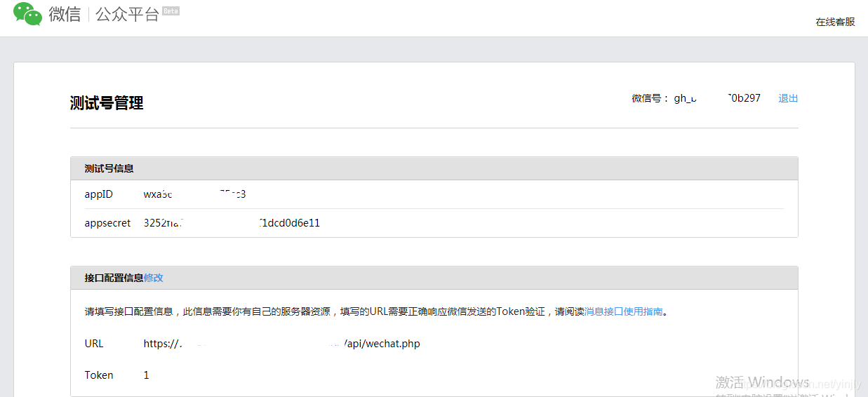Click the 退出 logout link
The height and width of the screenshot is (397, 868).
(x=788, y=98)
